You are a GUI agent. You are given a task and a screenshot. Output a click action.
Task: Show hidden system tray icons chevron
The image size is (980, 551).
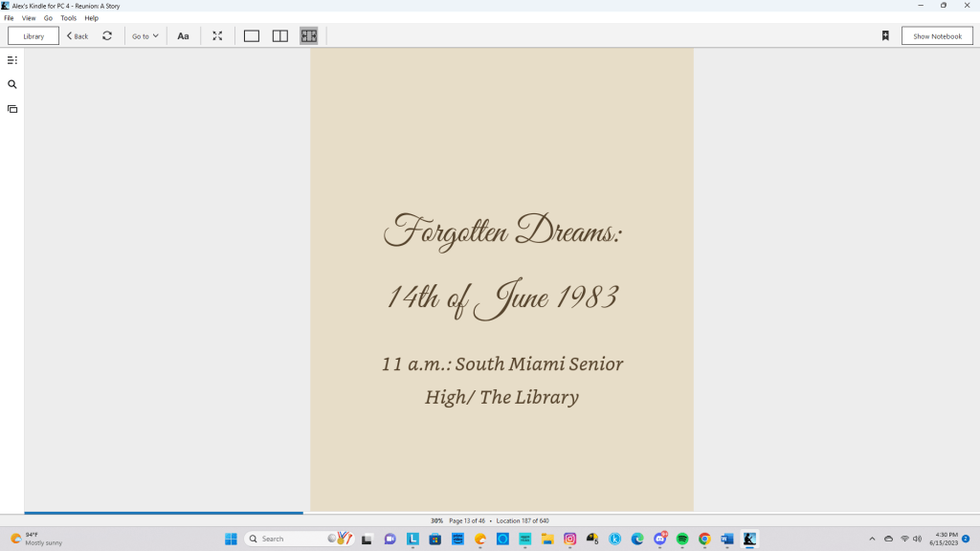click(871, 539)
